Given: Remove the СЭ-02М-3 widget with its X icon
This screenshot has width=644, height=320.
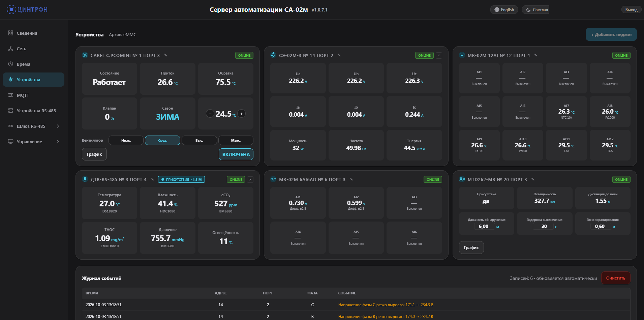Looking at the screenshot, I should (439, 55).
